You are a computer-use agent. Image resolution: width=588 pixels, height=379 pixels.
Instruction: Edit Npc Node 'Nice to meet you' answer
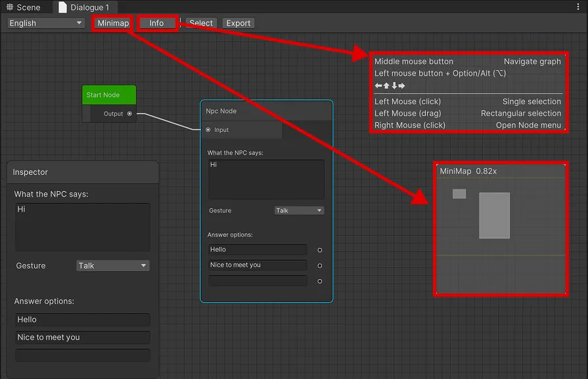click(258, 265)
